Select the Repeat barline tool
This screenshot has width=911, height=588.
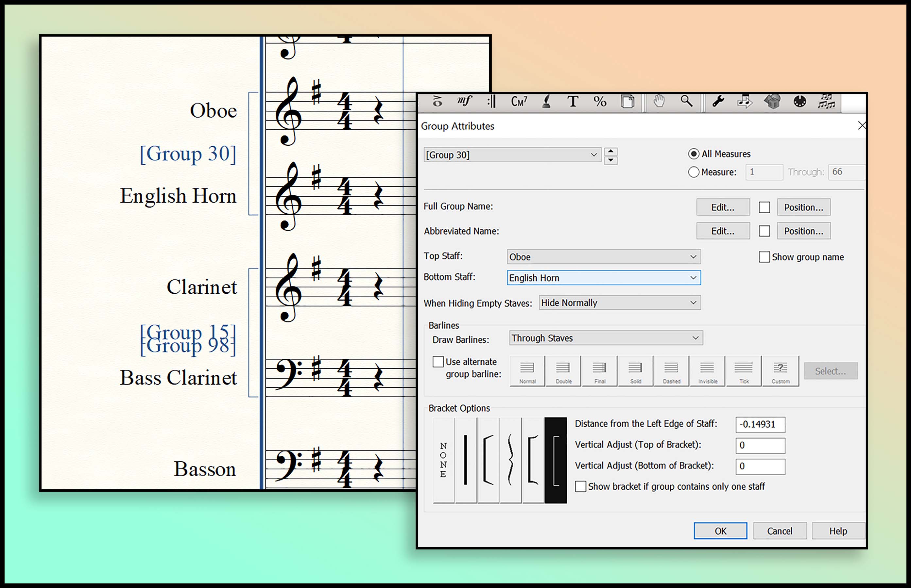click(x=491, y=102)
